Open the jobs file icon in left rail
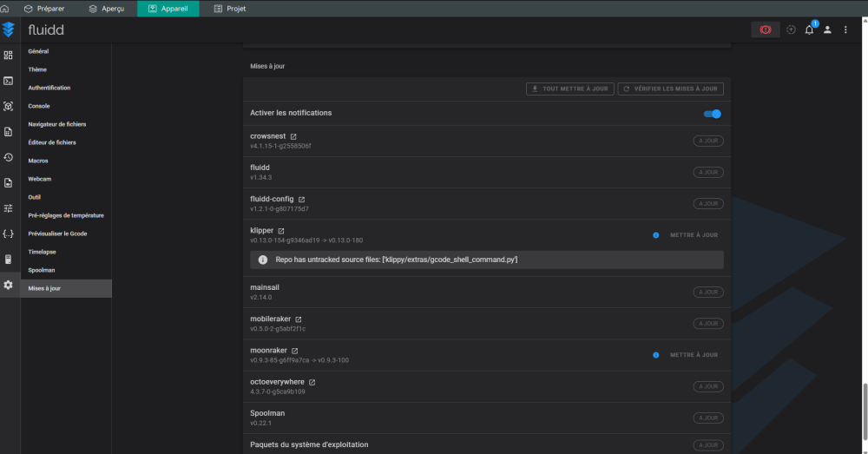The height and width of the screenshot is (454, 868). (x=9, y=132)
